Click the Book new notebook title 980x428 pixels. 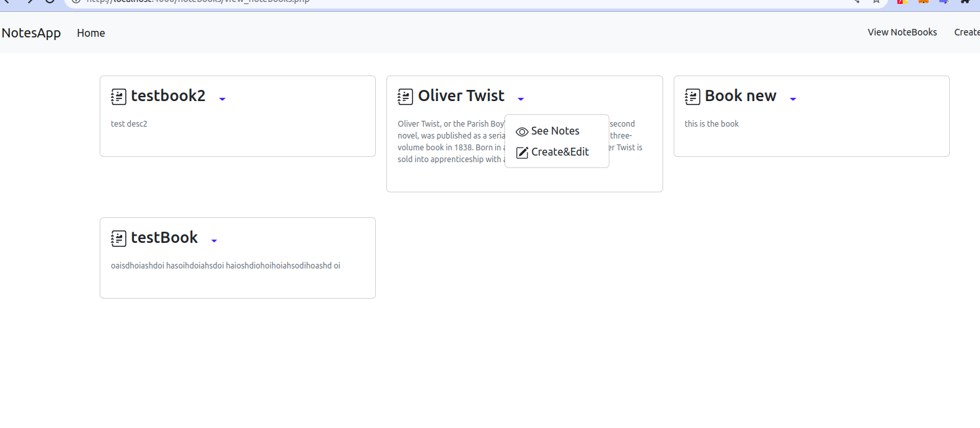741,96
